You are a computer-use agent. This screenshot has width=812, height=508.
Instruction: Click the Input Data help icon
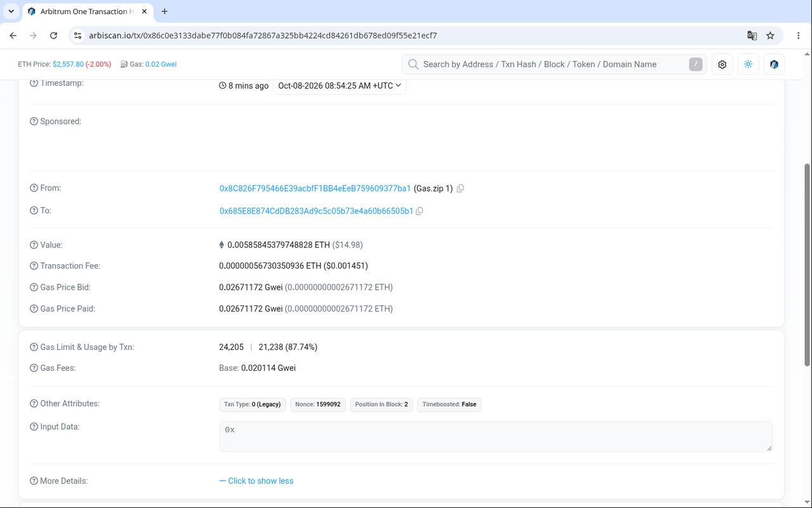tap(34, 427)
